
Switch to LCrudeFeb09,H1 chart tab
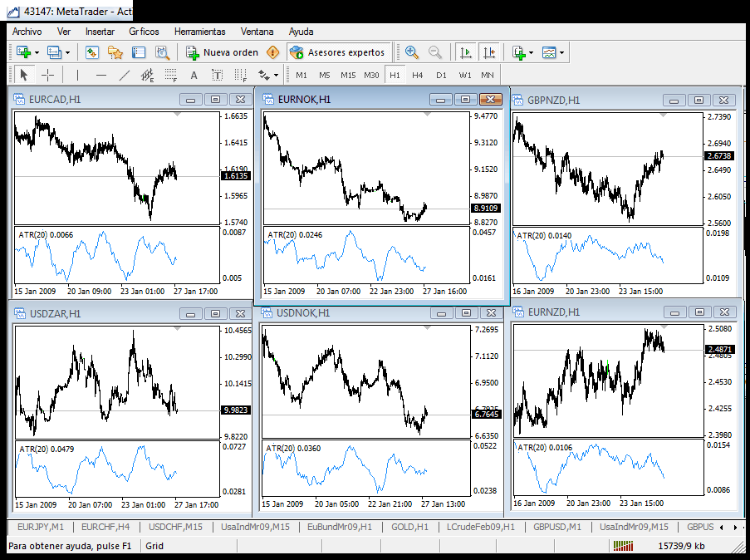coord(481,527)
